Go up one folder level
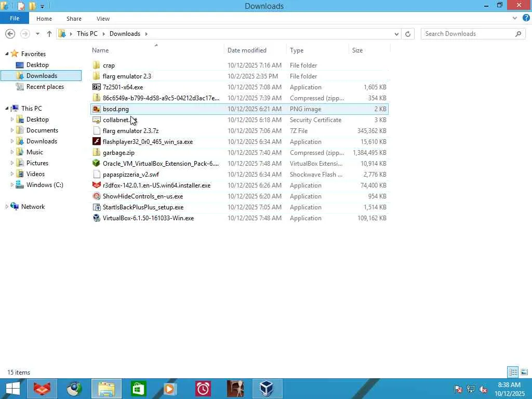 (x=49, y=34)
